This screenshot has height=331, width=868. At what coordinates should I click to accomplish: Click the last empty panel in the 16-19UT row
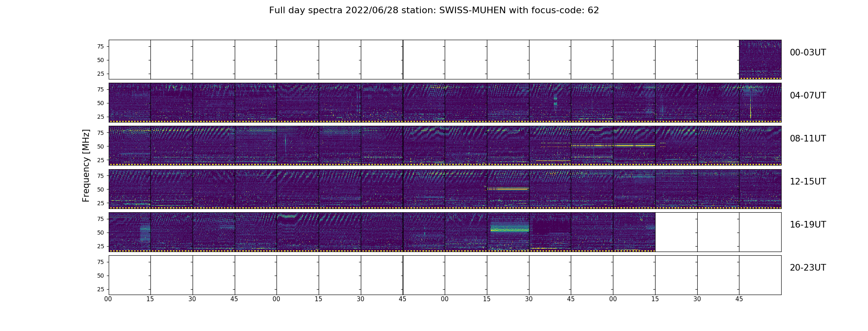[x=760, y=232]
